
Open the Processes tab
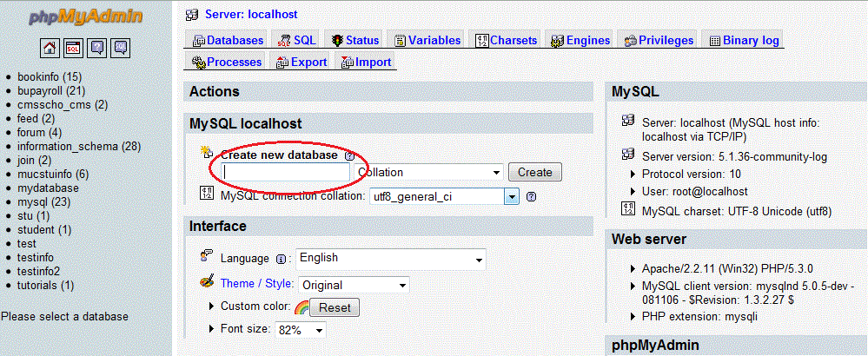click(227, 62)
